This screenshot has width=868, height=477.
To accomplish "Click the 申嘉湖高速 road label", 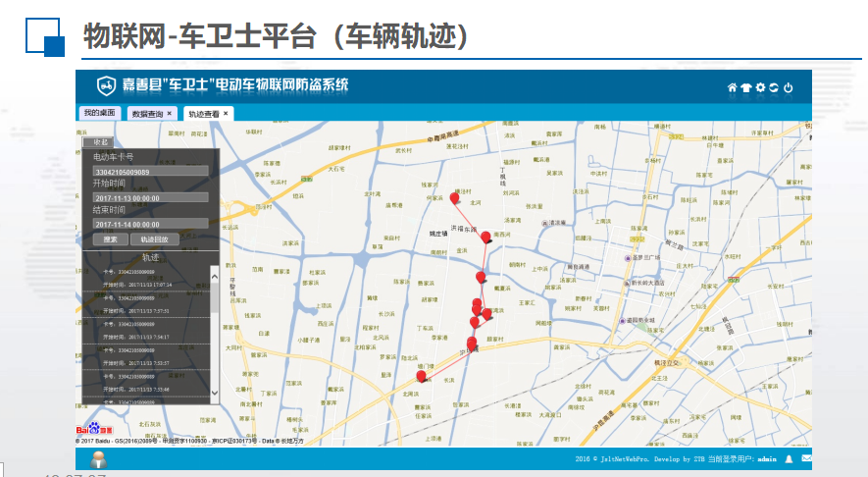I will point(443,136).
